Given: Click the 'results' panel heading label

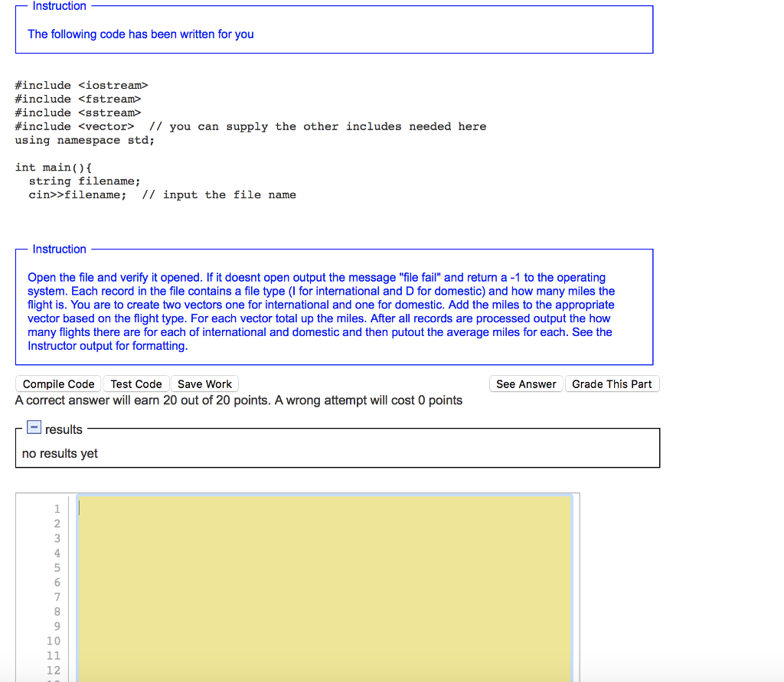Looking at the screenshot, I should pos(64,429).
